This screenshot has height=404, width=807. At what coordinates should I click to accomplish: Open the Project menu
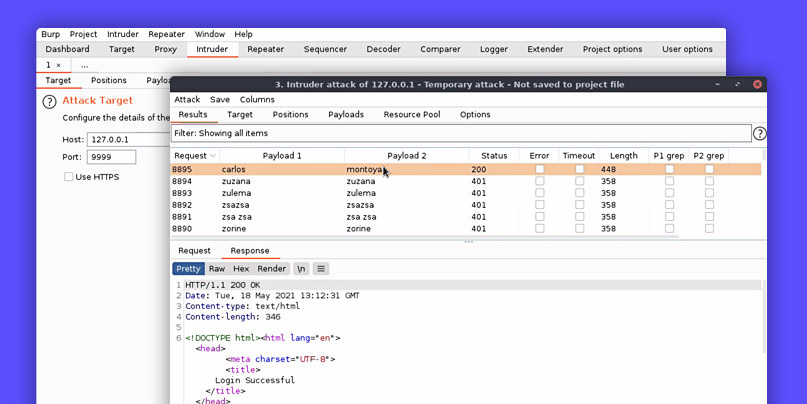[x=83, y=34]
